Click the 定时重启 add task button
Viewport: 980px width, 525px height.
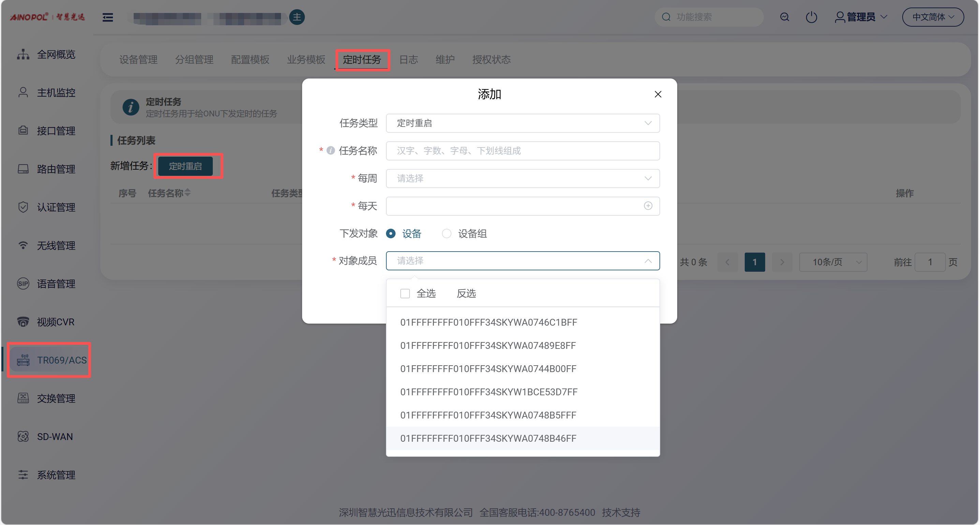point(185,166)
